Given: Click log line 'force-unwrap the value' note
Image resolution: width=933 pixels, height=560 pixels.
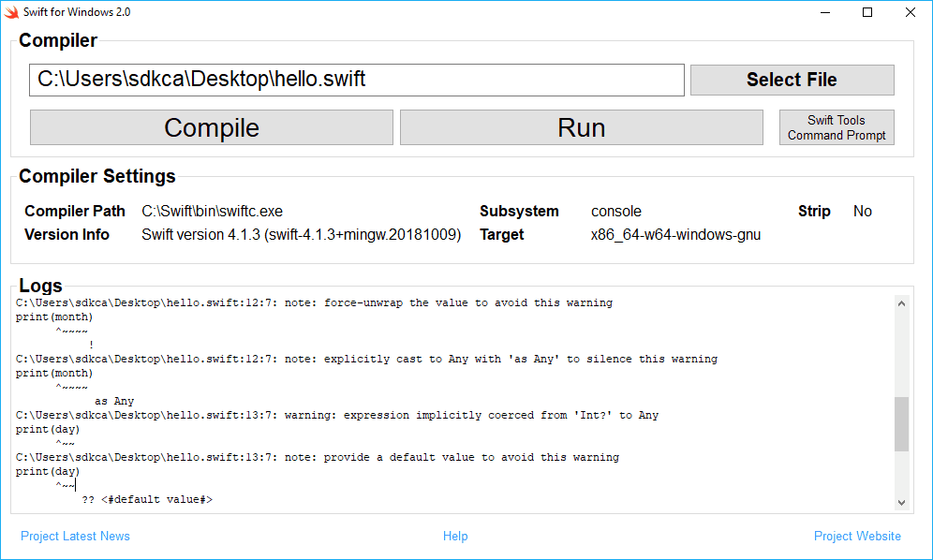Looking at the screenshot, I should pyautogui.click(x=314, y=302).
